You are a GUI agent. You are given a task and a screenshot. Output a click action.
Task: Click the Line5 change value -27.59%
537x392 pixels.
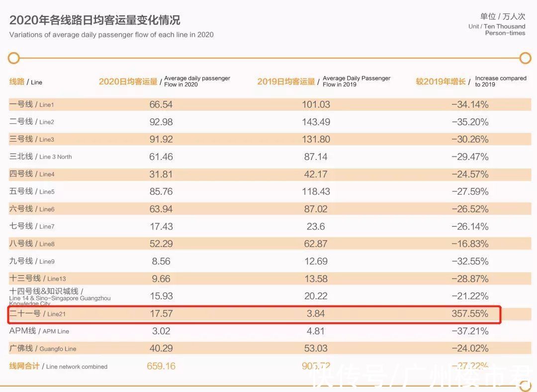tap(470, 192)
